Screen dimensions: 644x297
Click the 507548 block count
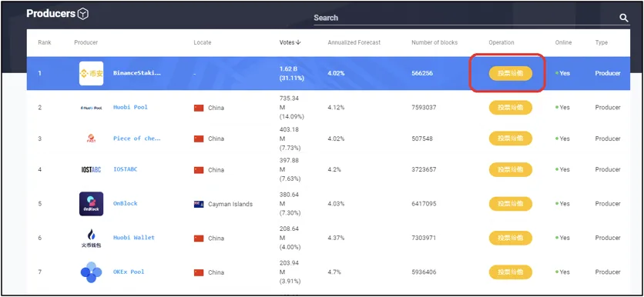pos(422,138)
